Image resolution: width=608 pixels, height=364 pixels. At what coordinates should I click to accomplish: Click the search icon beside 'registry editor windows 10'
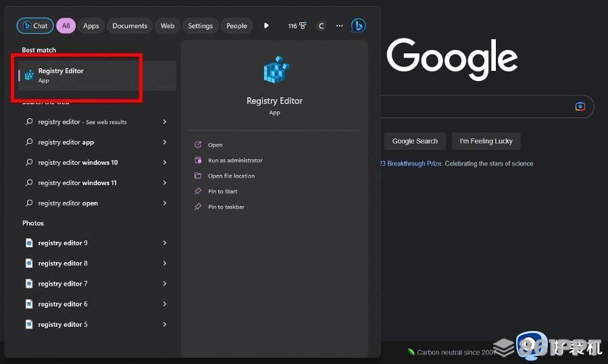29,162
